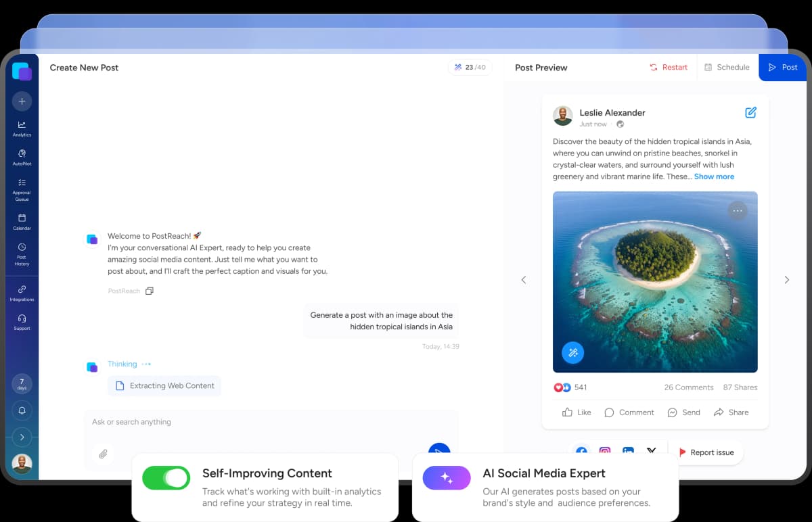Screen dimensions: 812x522
Task: Click the Ask or search anything field
Action: click(x=271, y=422)
